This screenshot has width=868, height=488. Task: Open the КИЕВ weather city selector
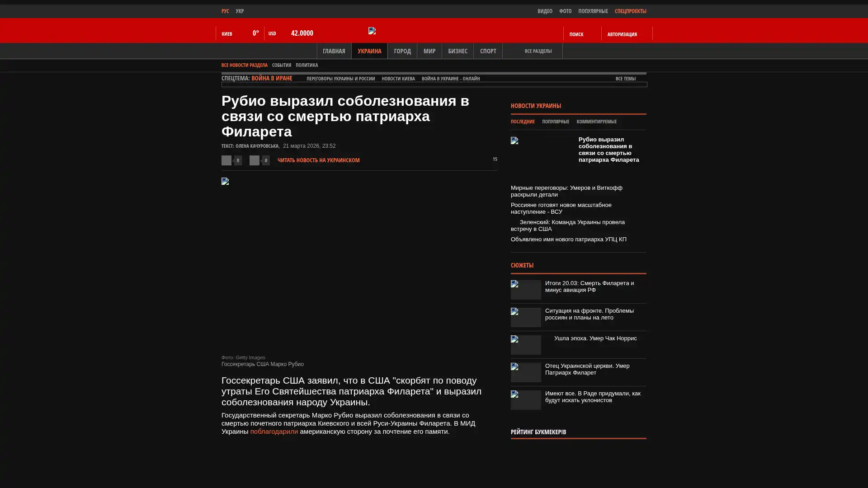click(227, 34)
